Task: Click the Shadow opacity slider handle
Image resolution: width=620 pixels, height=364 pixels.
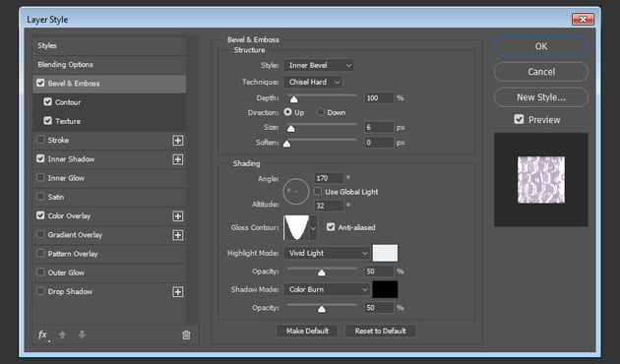Action: pos(322,309)
